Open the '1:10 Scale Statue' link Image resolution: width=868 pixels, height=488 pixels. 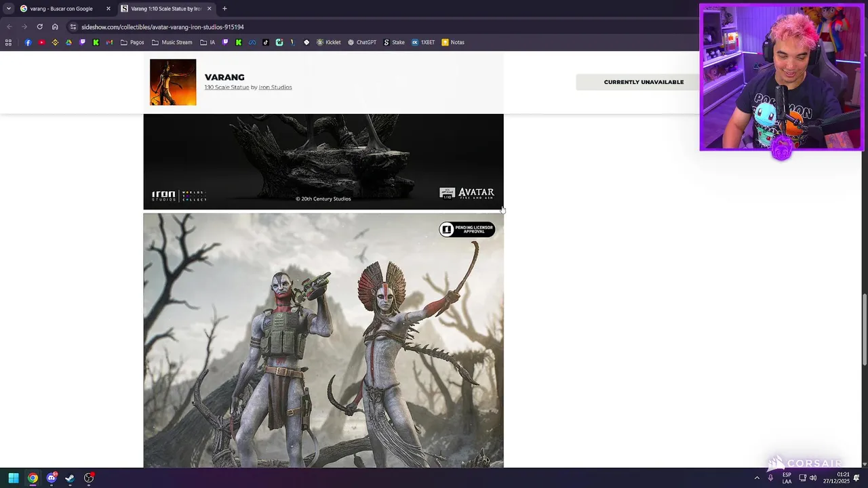coord(226,87)
